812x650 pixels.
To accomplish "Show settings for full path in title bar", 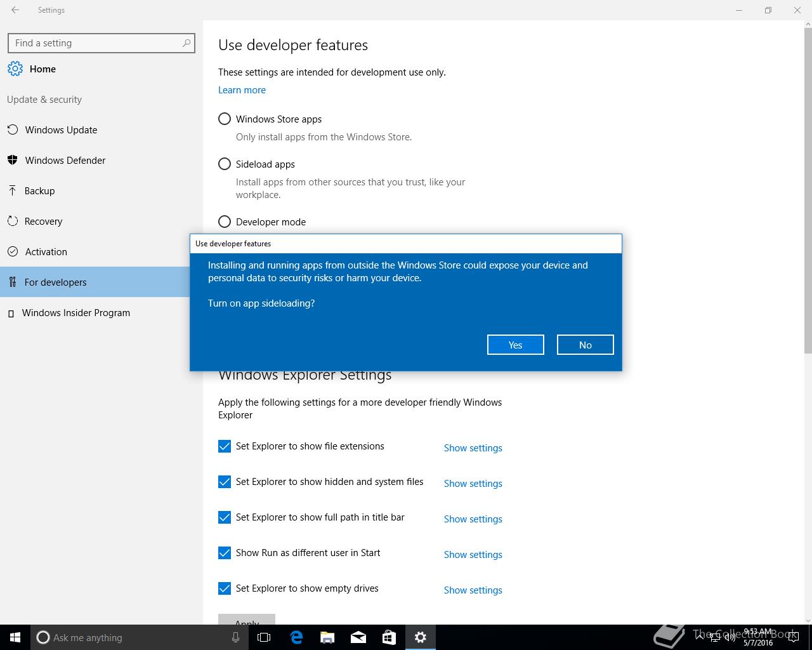I will point(473,519).
